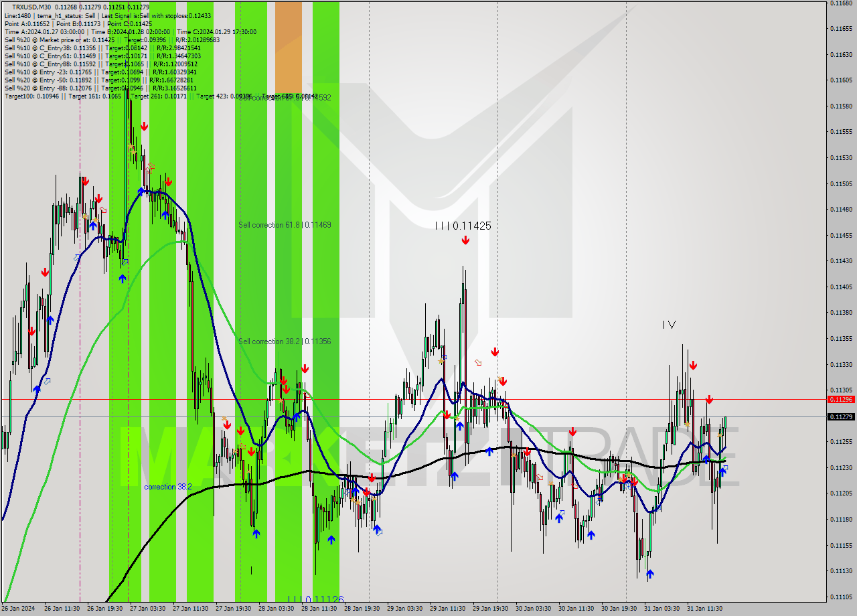Click the 'Sell %20 @ Entry -88' line
This screenshot has width=857, height=616.
tap(100, 88)
